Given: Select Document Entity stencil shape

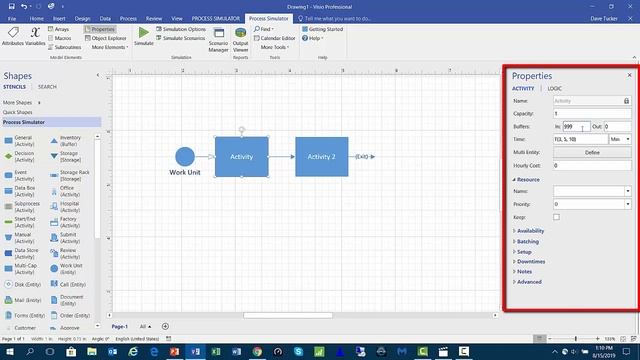Looking at the screenshot, I should pyautogui.click(x=67, y=300).
